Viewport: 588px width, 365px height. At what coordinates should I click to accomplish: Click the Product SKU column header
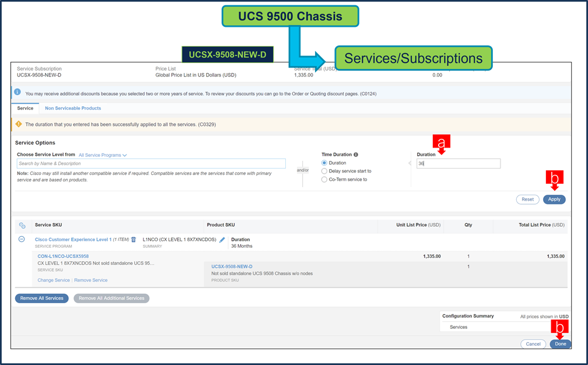[x=221, y=225]
